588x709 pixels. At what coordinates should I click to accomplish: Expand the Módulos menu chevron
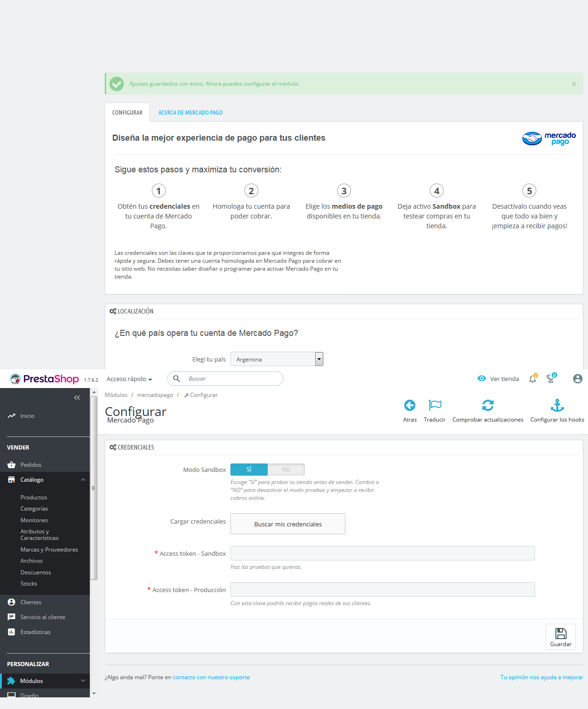point(83,681)
